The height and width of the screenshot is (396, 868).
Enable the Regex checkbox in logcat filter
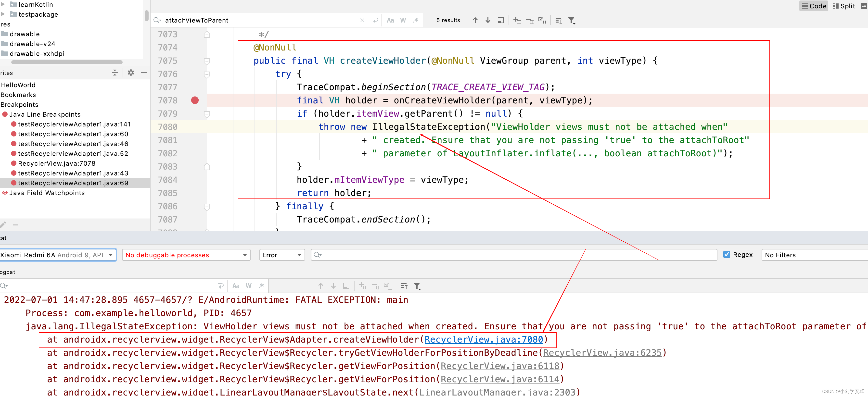[727, 254]
